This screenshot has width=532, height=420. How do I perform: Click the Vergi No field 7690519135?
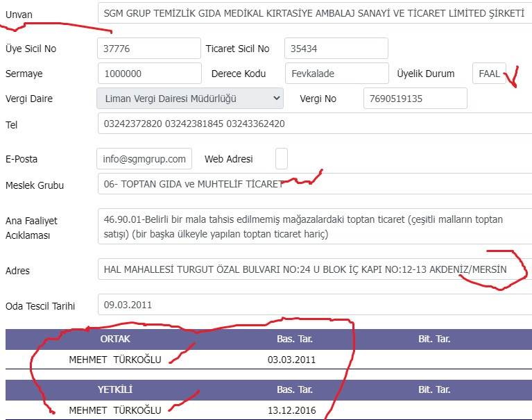click(x=415, y=99)
